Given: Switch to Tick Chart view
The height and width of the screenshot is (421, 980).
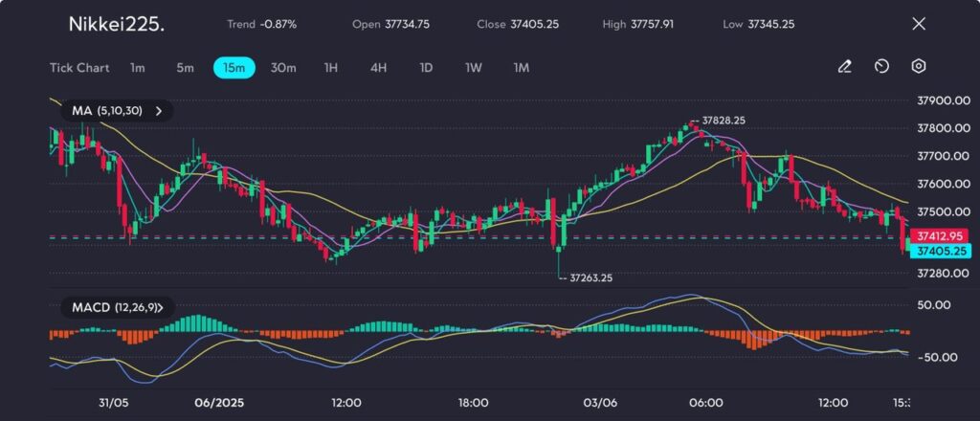Looking at the screenshot, I should (79, 68).
